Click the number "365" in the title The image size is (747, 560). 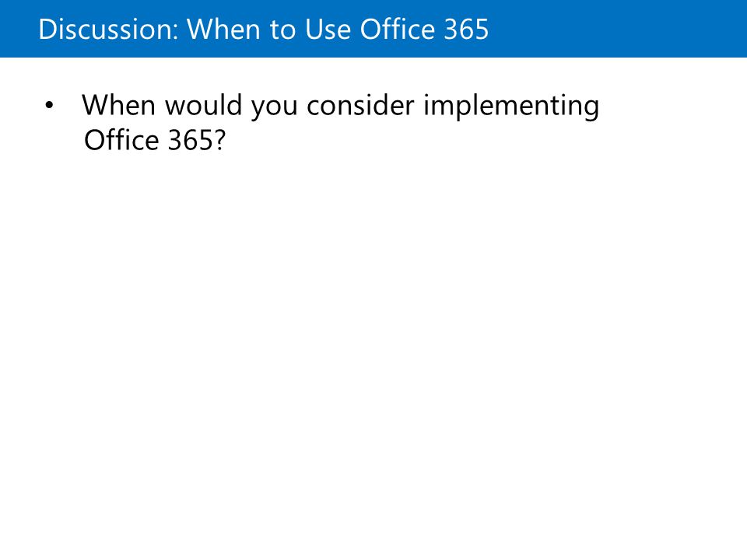pos(466,29)
